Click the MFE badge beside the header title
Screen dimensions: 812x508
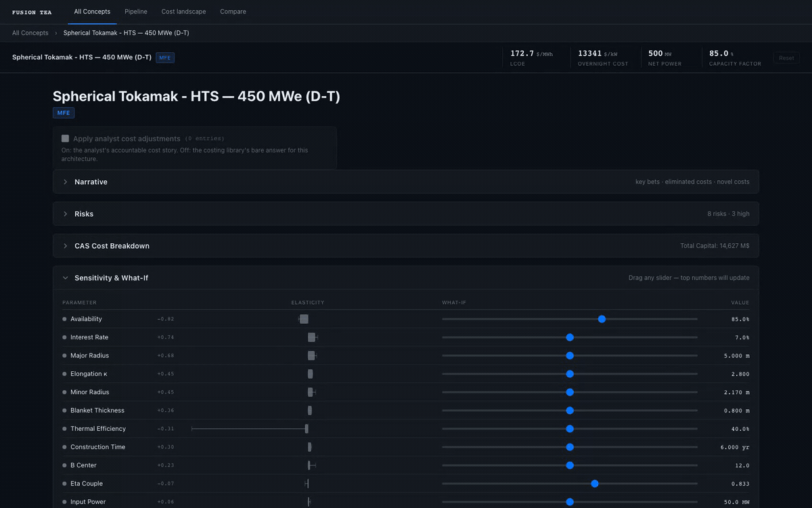pyautogui.click(x=165, y=58)
